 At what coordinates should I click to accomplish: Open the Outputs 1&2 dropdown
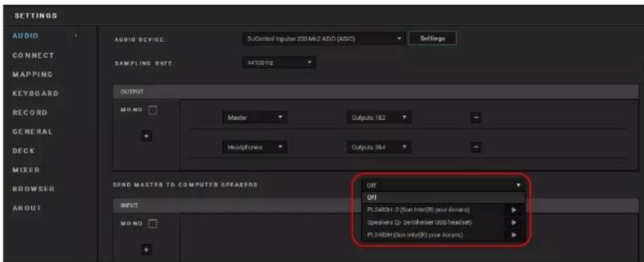point(379,118)
